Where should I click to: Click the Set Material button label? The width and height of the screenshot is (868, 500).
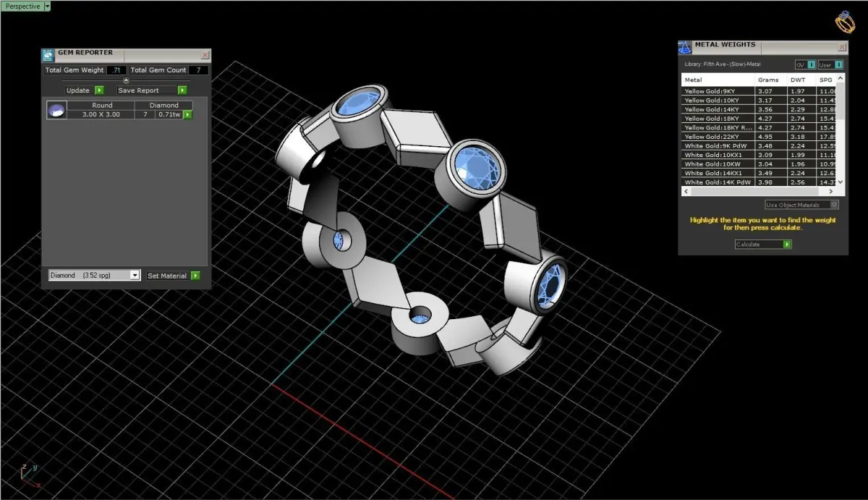point(167,276)
